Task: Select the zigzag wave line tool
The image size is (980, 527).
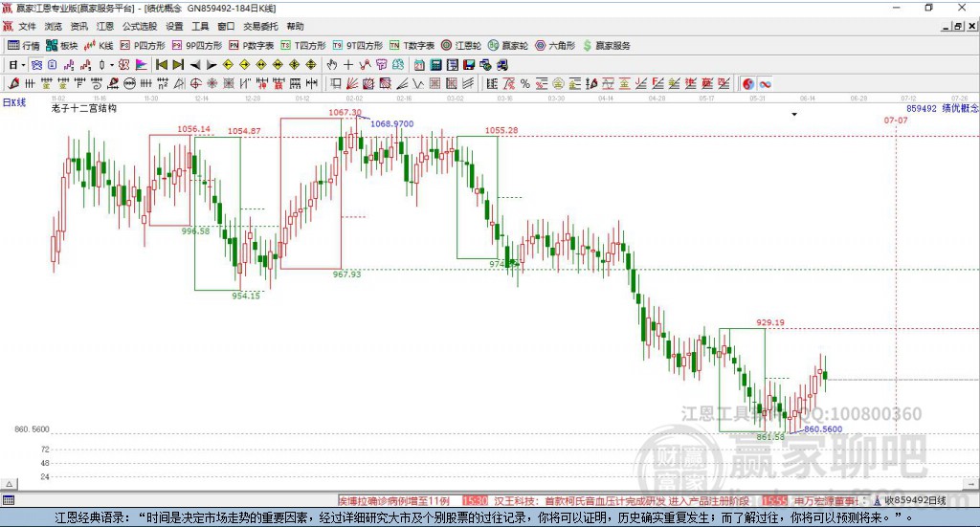Action: click(417, 83)
